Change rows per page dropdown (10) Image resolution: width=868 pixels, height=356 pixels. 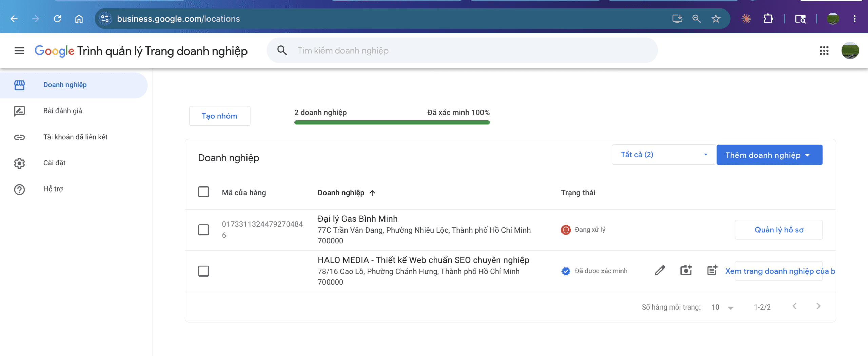tap(723, 307)
